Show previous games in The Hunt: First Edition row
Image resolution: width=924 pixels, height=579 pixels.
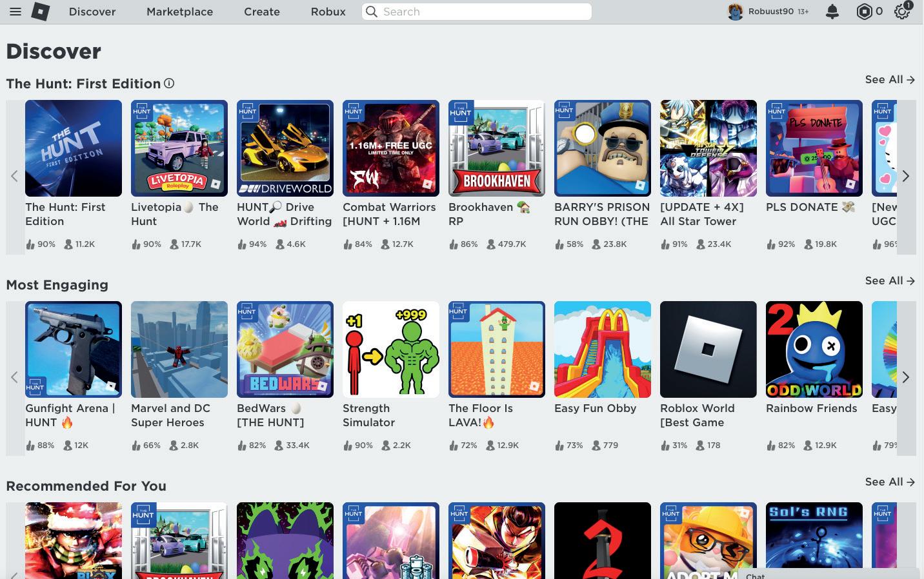(14, 176)
